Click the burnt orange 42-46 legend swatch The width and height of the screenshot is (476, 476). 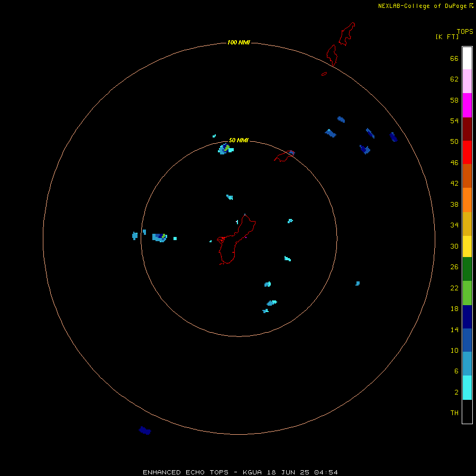[467, 176]
